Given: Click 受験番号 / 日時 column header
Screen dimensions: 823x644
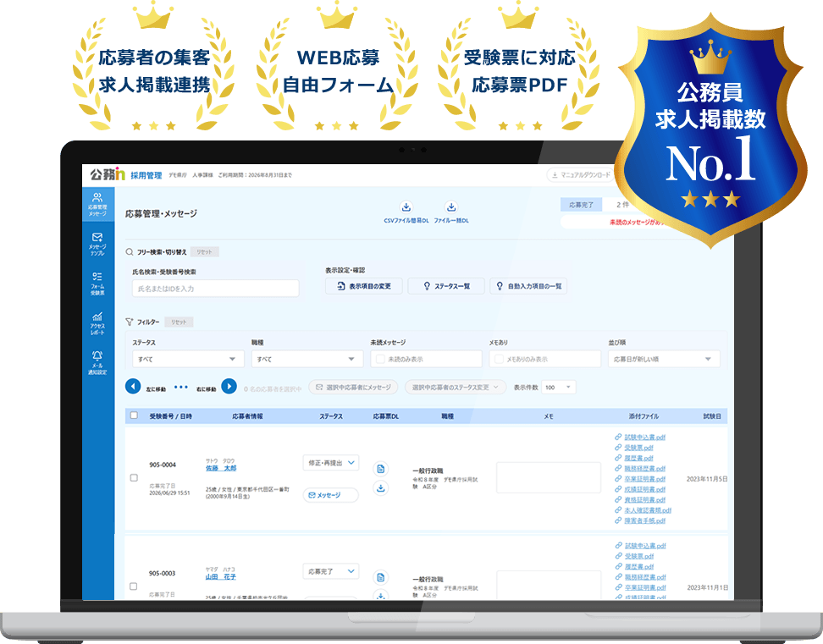Looking at the screenshot, I should (x=170, y=416).
